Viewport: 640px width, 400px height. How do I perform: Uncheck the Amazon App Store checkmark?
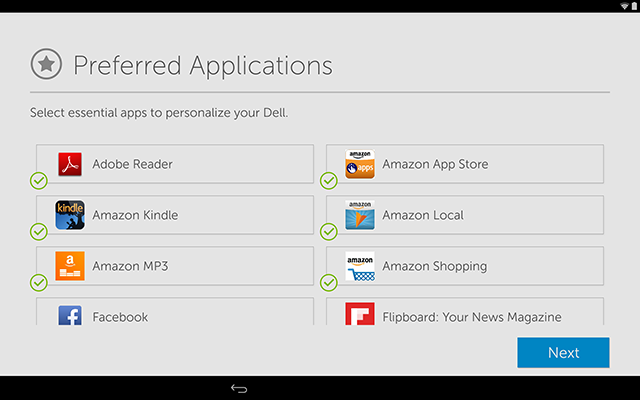pos(329,181)
